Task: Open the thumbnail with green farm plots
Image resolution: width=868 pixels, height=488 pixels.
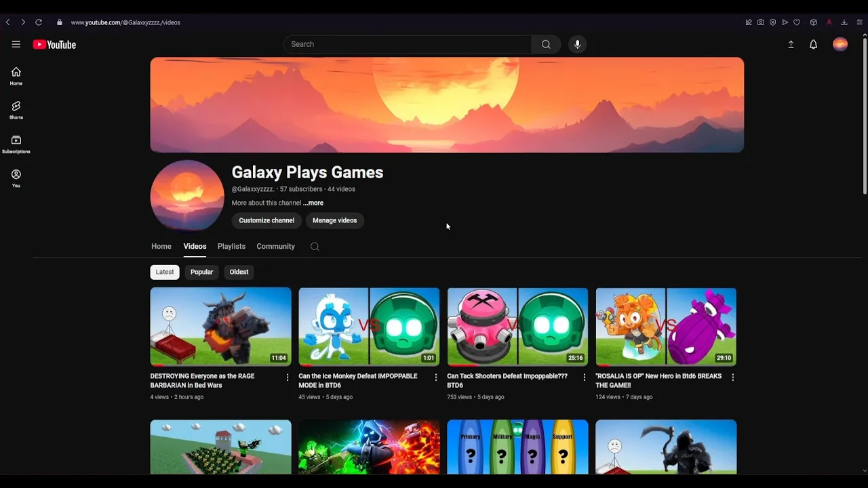Action: coord(220,447)
